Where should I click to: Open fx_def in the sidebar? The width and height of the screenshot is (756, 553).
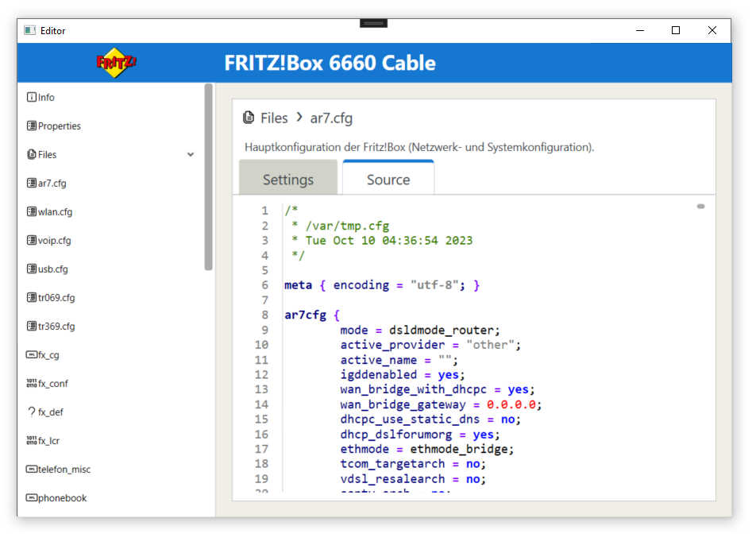(x=51, y=412)
